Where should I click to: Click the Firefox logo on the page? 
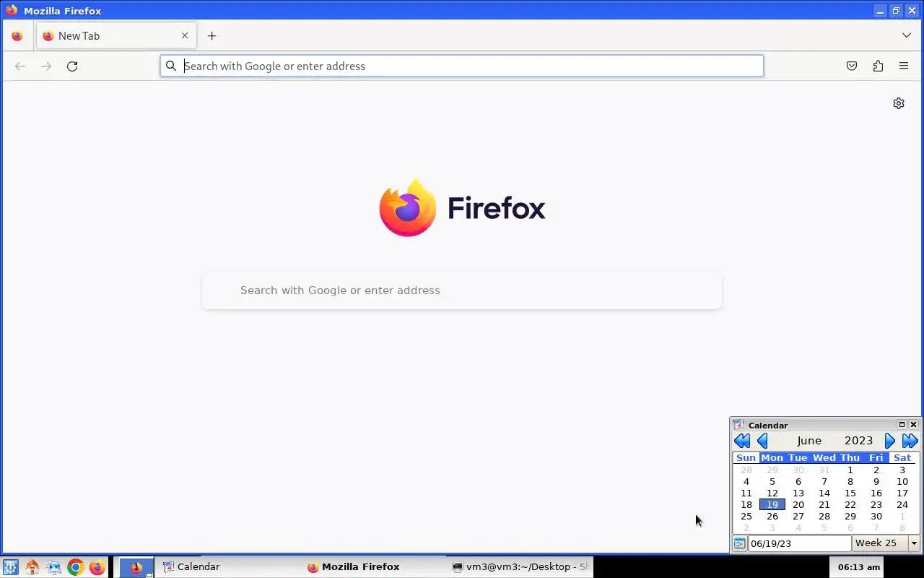462,207
